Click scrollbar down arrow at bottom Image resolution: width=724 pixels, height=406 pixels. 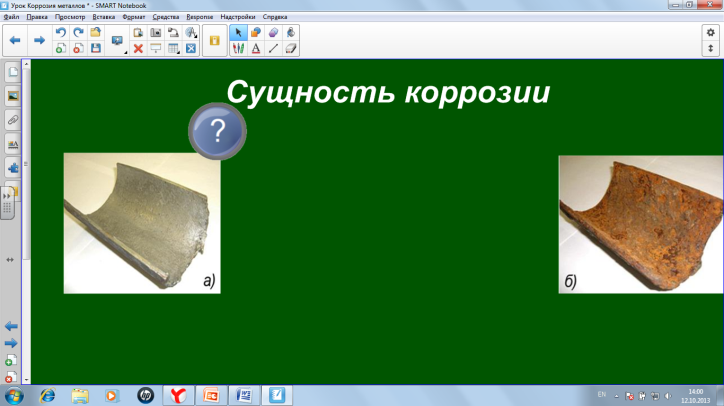[26, 380]
